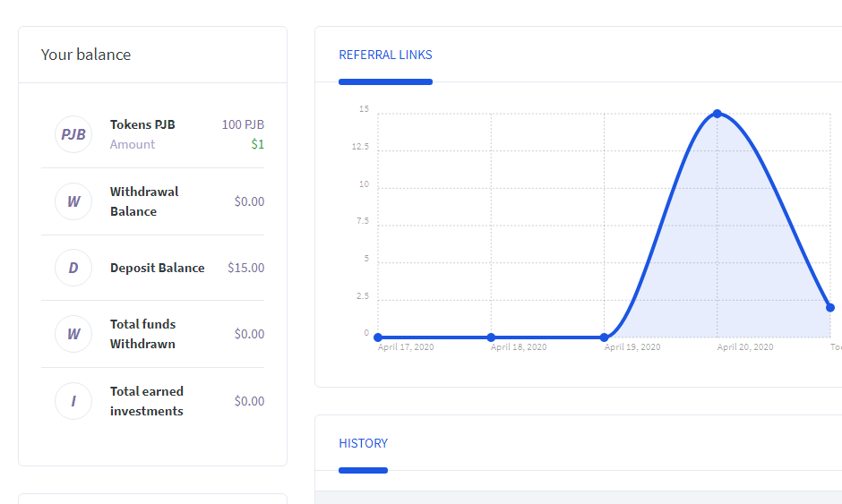
Task: Click the chart data point for April 19
Action: [605, 337]
